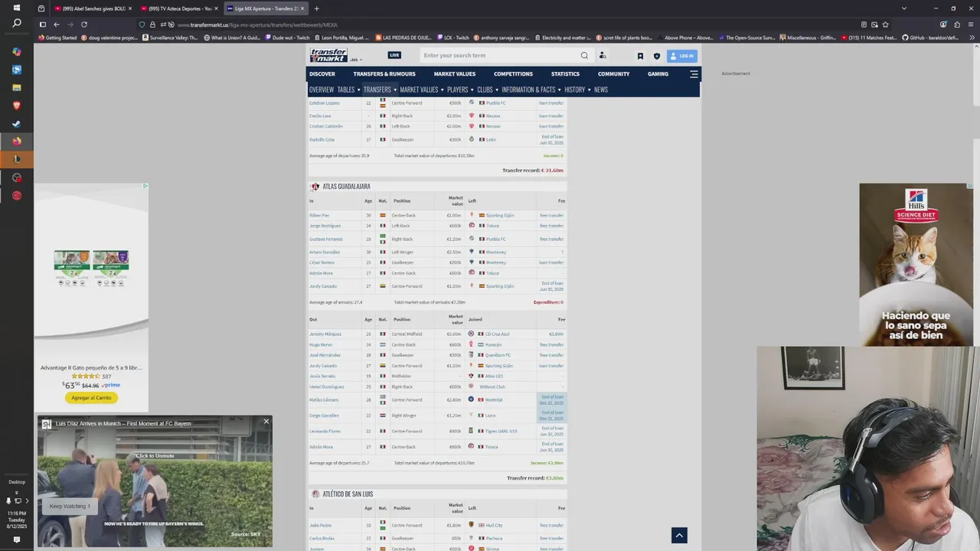The width and height of the screenshot is (980, 551).
Task: Open File Explorer from the taskbar
Action: coord(17,87)
